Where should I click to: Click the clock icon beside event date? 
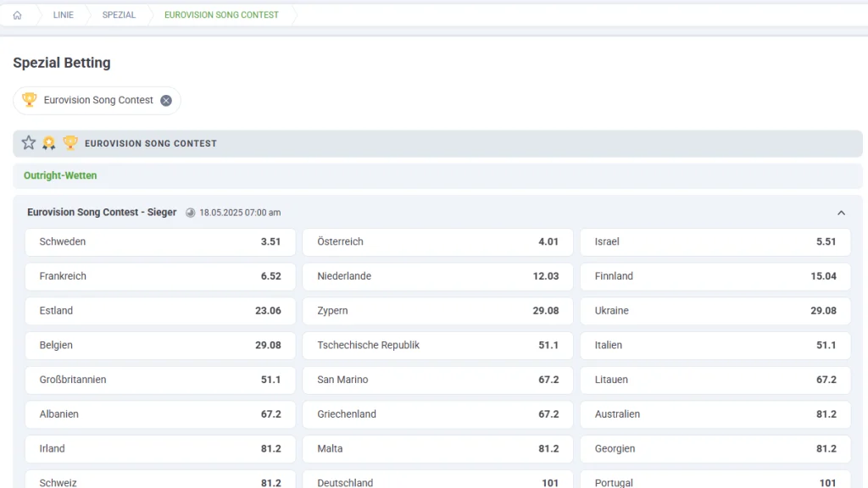[x=191, y=213]
